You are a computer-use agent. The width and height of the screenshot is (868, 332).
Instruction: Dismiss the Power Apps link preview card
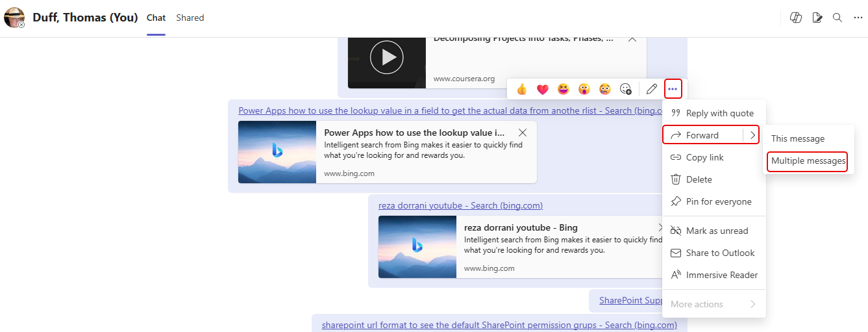[x=523, y=133]
